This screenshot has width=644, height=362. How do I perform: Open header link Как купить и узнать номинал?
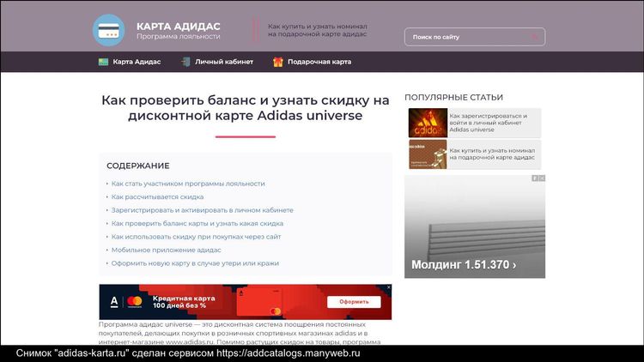[x=317, y=30]
